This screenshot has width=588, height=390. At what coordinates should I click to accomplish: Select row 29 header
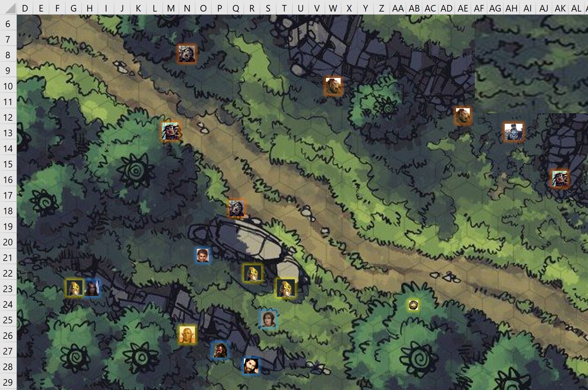pos(8,382)
